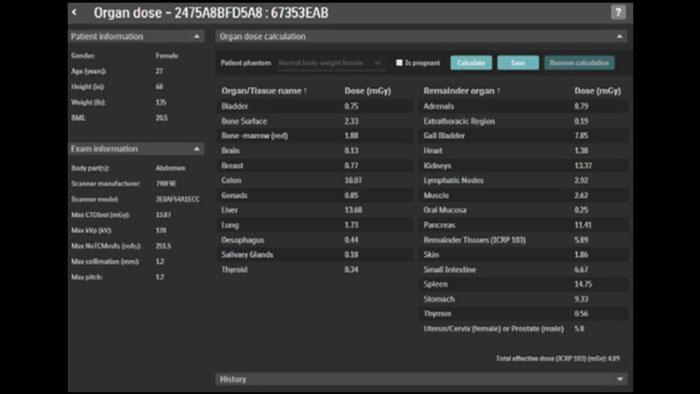Select the Stomach row
Image resolution: width=700 pixels, height=394 pixels.
(524, 299)
